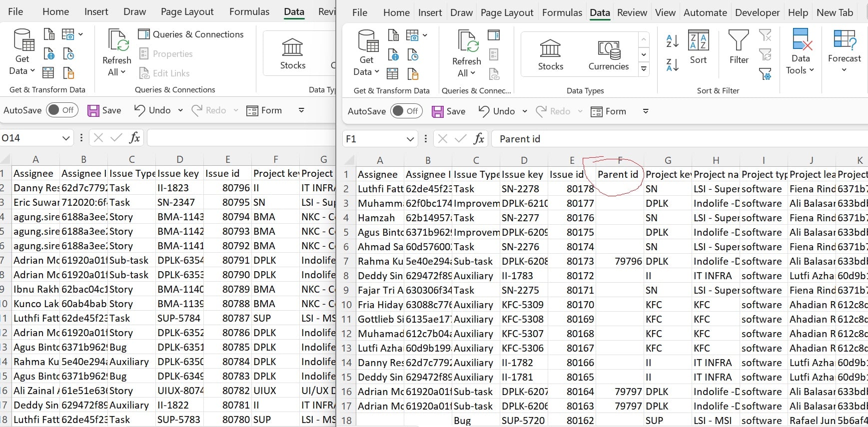Expand the Data Types gallery more arrow
The height and width of the screenshot is (427, 868).
pos(644,69)
